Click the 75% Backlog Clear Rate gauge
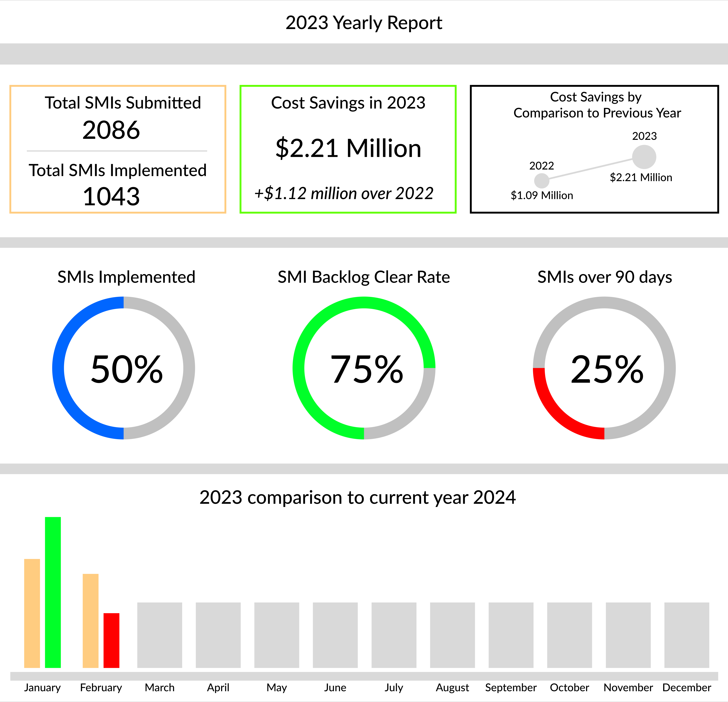 point(364,368)
